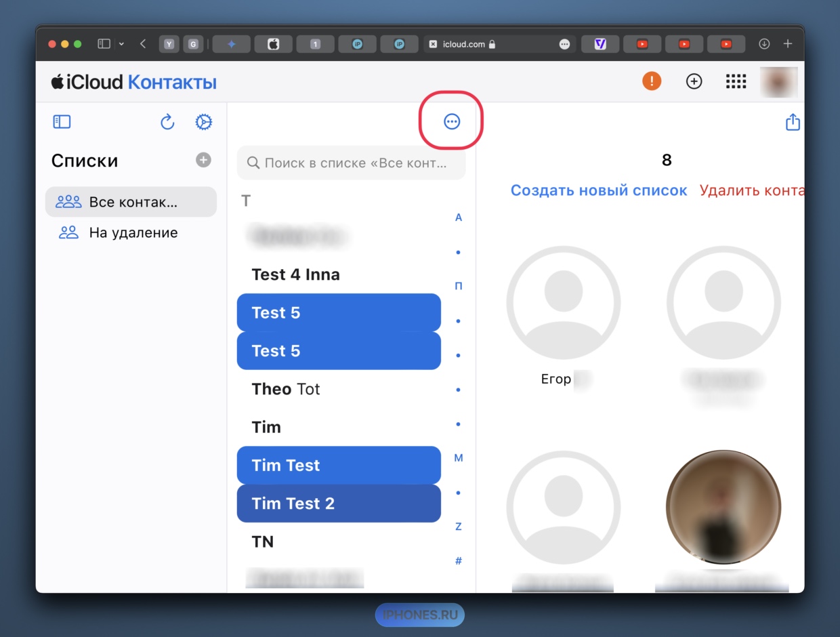Click Создать новый список link
The height and width of the screenshot is (637, 840).
coord(599,190)
